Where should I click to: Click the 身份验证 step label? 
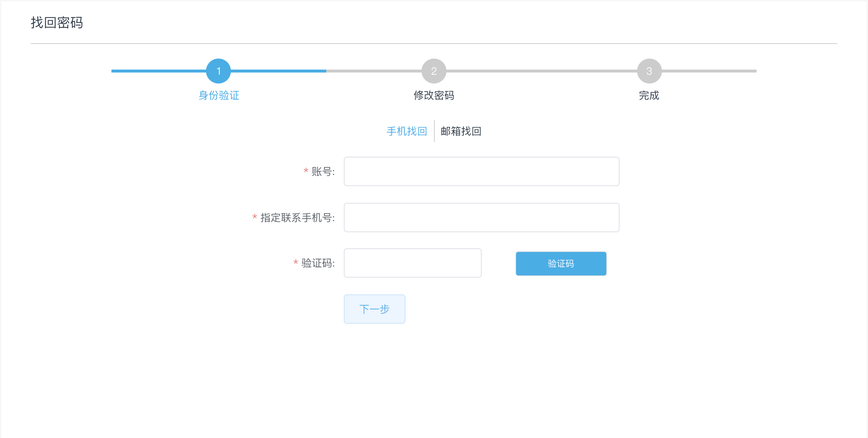pyautogui.click(x=219, y=96)
